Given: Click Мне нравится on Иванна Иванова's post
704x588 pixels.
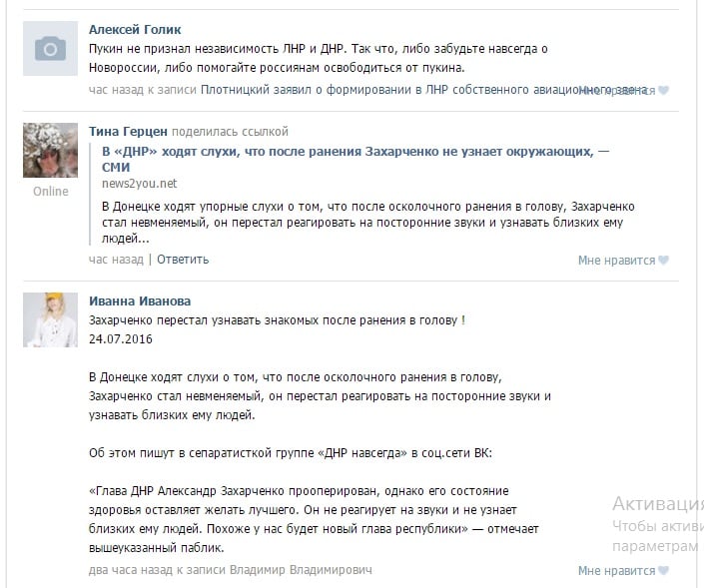Looking at the screenshot, I should pyautogui.click(x=616, y=571).
